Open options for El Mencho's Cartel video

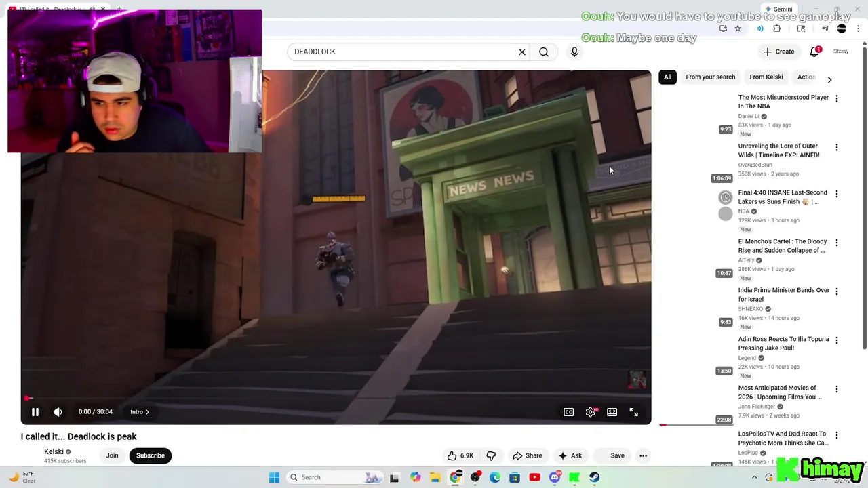click(837, 243)
